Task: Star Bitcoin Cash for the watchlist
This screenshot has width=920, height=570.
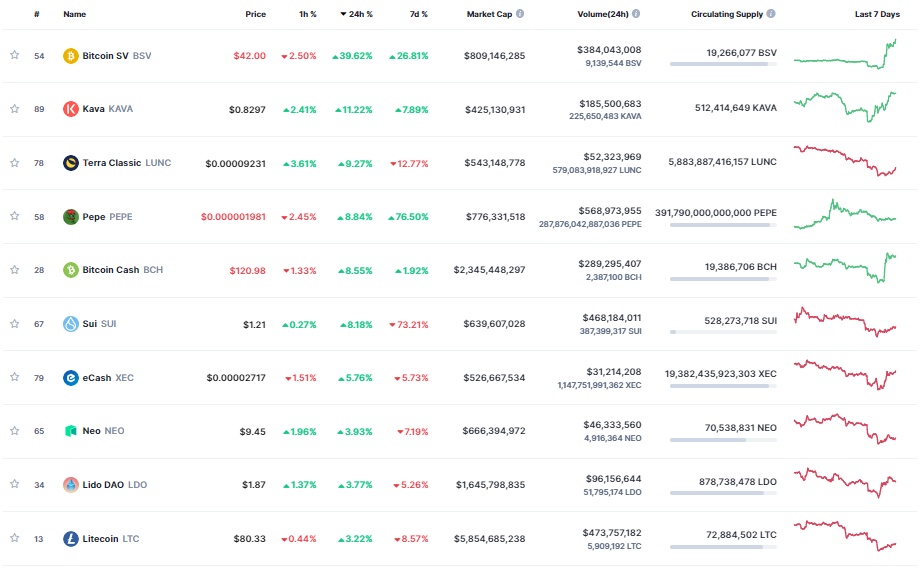Action: (x=15, y=270)
